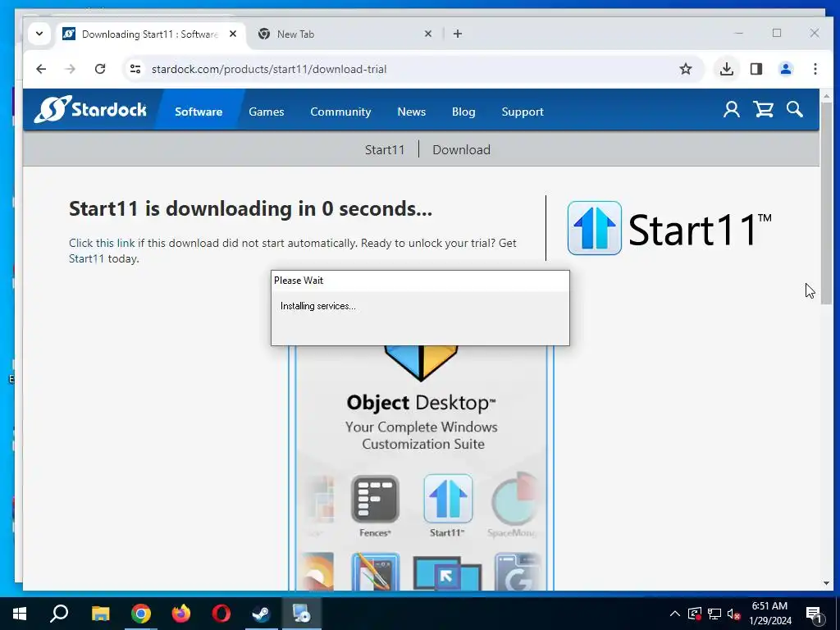Open Chrome downloads icon
Screen dimensions: 840x630
coord(727,69)
